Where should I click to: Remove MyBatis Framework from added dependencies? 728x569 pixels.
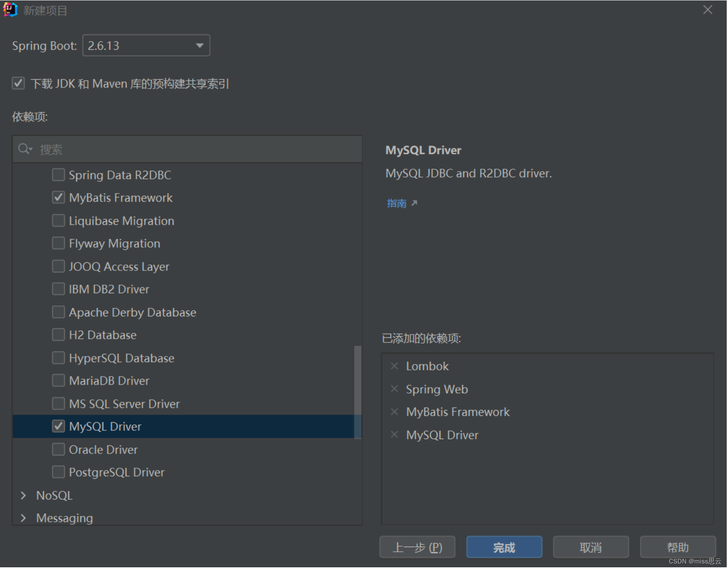395,412
